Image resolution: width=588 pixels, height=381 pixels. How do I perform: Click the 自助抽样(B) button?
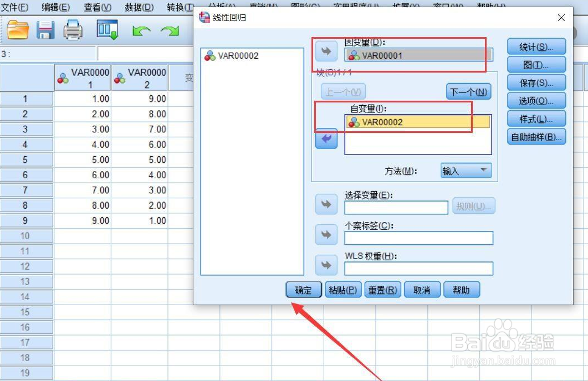pos(535,136)
